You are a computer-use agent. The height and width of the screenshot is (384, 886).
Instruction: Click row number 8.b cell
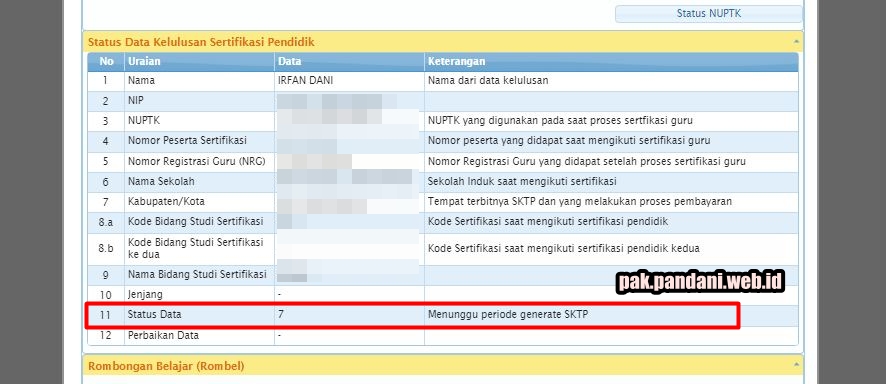tap(106, 248)
